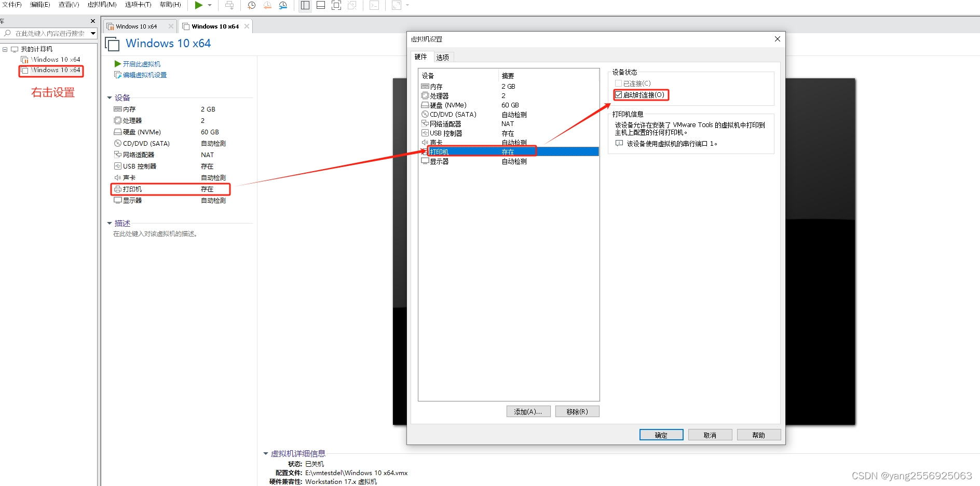Click the 显示器 monitor icon in summary list
The image size is (980, 486).
click(x=118, y=200)
